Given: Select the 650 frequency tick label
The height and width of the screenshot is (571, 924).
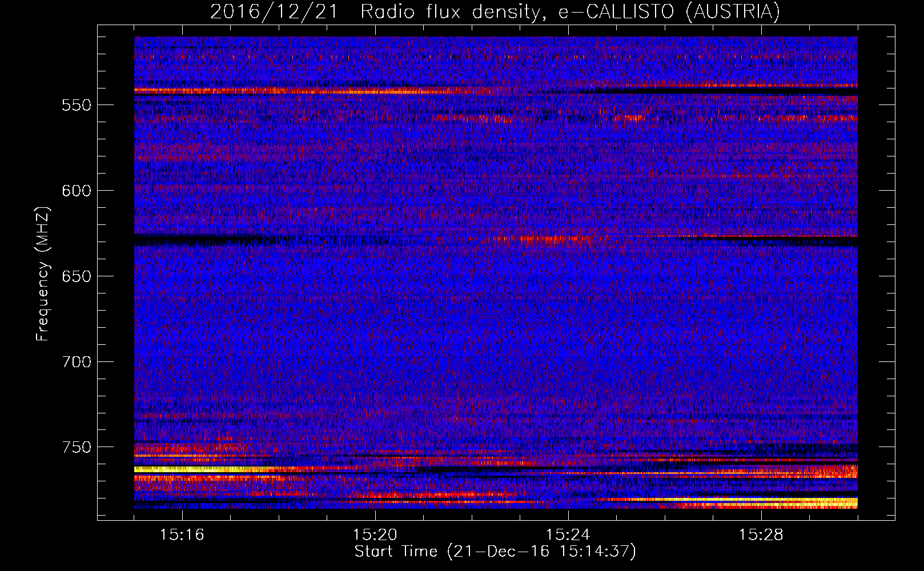Looking at the screenshot, I should (77, 276).
